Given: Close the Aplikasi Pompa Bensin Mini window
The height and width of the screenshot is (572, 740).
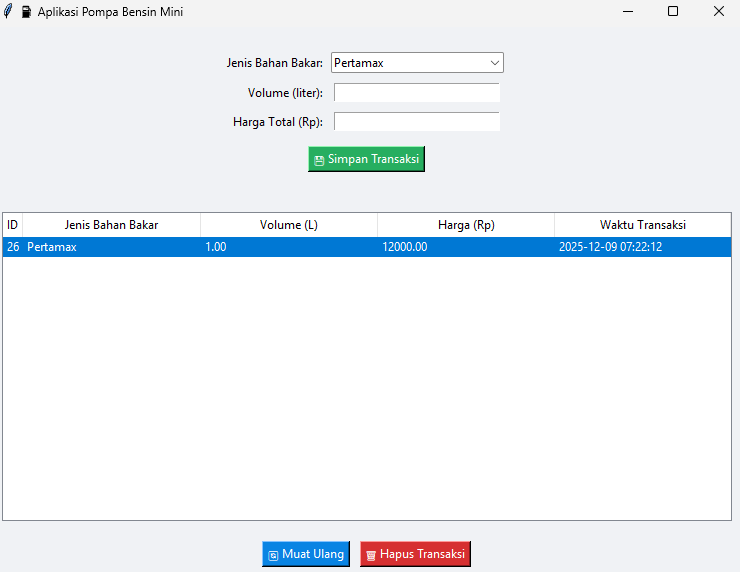Looking at the screenshot, I should [718, 11].
